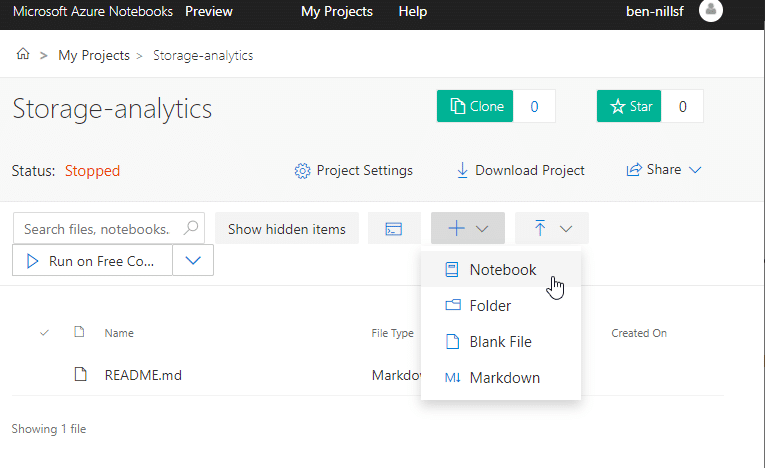This screenshot has width=765, height=468.
Task: Click Download Project
Action: [520, 170]
